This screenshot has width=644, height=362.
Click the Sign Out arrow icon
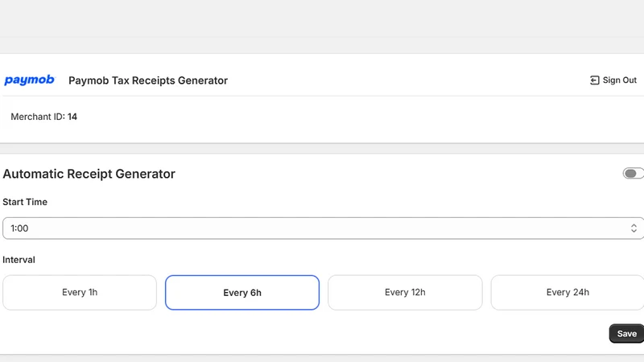(x=594, y=80)
